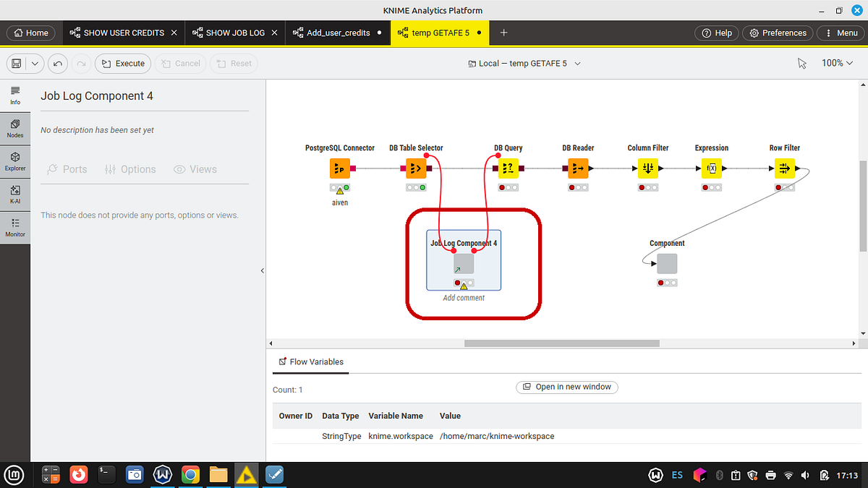Image resolution: width=868 pixels, height=488 pixels.
Task: Open Preferences
Action: click(x=778, y=33)
